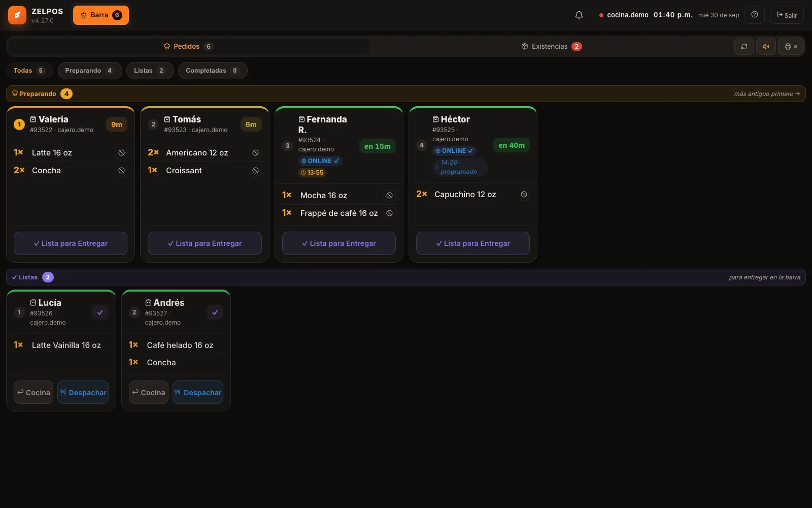The width and height of the screenshot is (812, 508).
Task: Cancel the Mocha 16 oz item icon
Action: (x=389, y=195)
